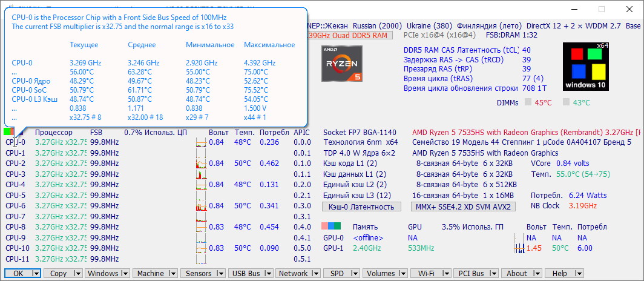
Task: Click the CPU-3 usage mini graph
Action: [x=201, y=174]
